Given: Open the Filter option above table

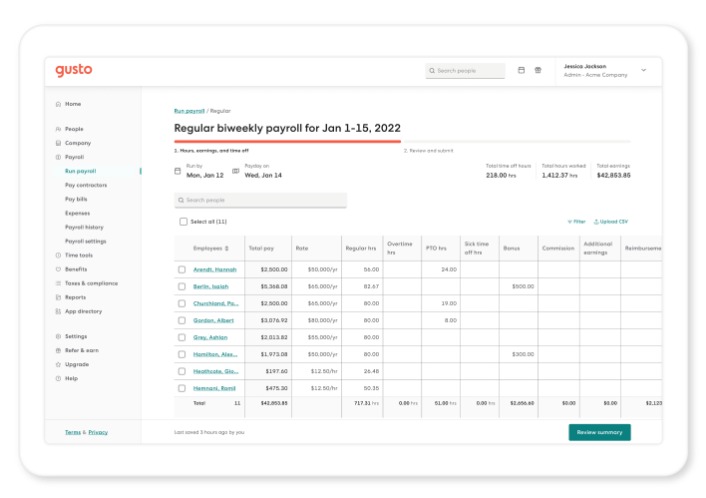Looking at the screenshot, I should 576,222.
